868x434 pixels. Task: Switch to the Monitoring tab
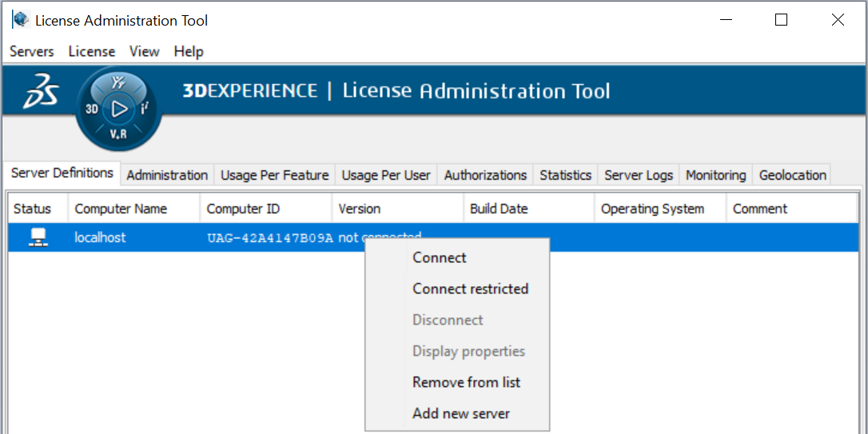click(716, 176)
